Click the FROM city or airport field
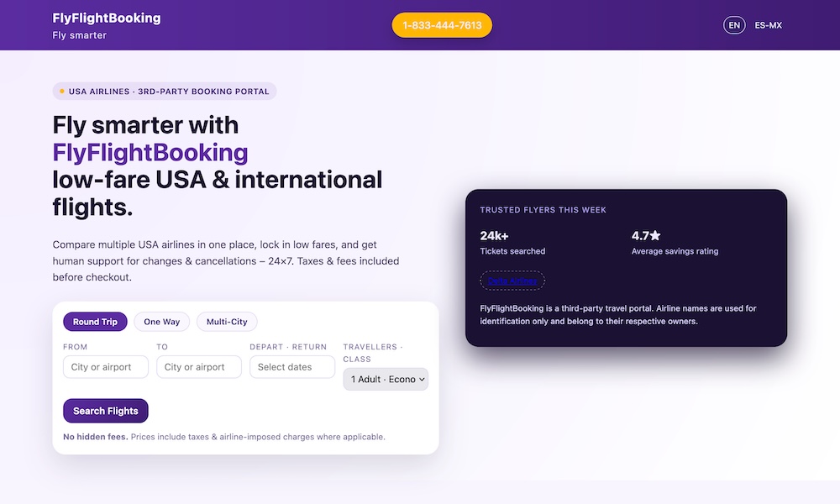The width and height of the screenshot is (840, 504). pyautogui.click(x=105, y=366)
